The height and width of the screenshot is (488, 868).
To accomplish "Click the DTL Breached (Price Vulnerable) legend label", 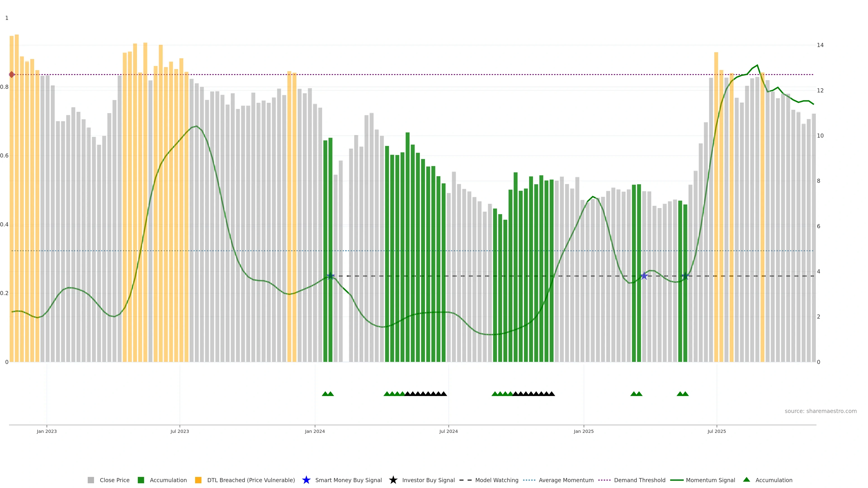I will 251,480.
